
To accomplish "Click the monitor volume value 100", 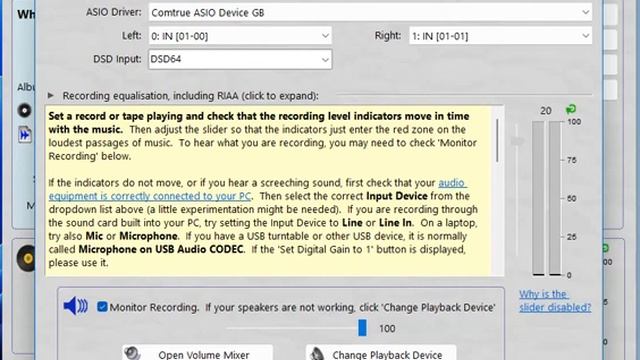I will point(387,329).
